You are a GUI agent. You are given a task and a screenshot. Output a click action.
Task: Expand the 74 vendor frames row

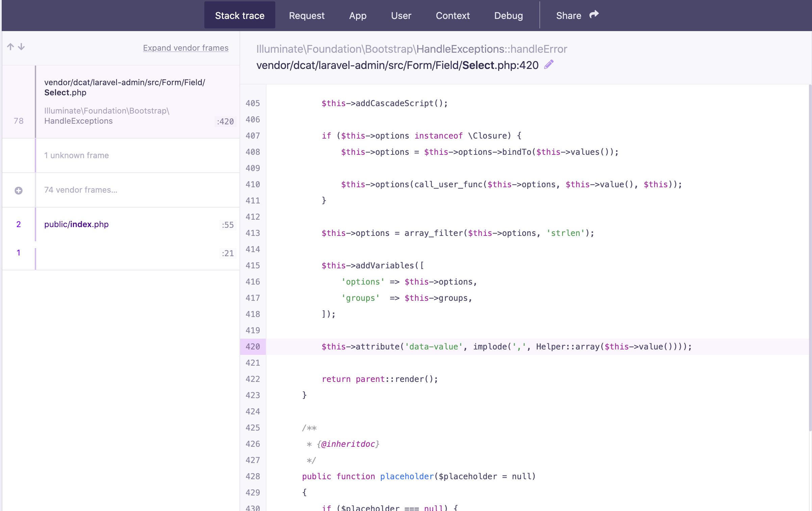(80, 190)
